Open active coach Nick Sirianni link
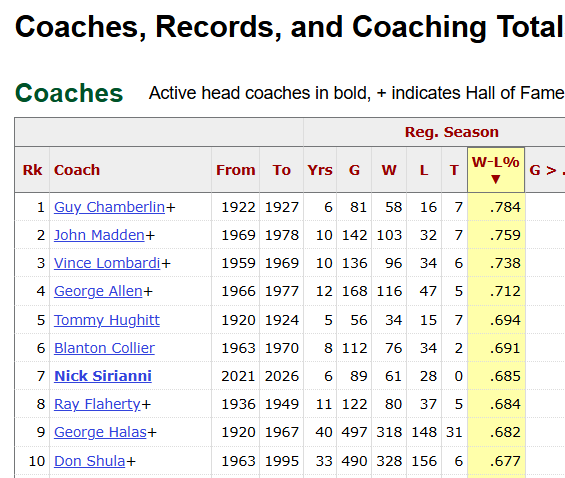This screenshot has height=478, width=565. pyautogui.click(x=103, y=376)
